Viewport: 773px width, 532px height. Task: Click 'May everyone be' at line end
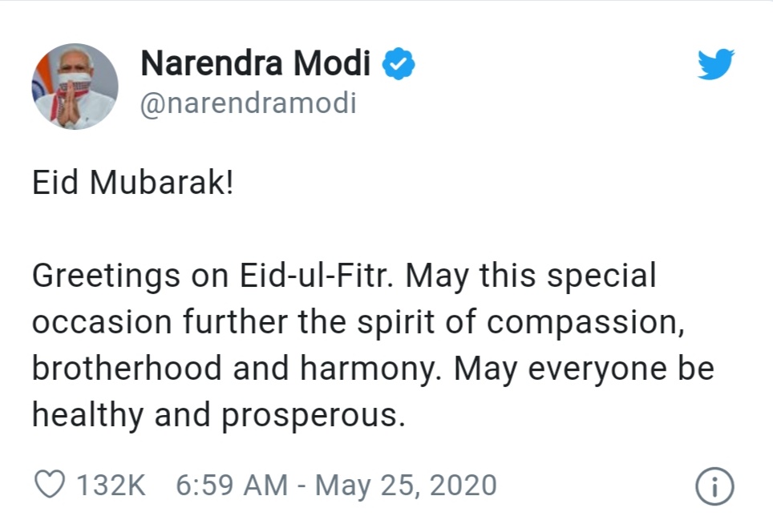[x=584, y=369]
